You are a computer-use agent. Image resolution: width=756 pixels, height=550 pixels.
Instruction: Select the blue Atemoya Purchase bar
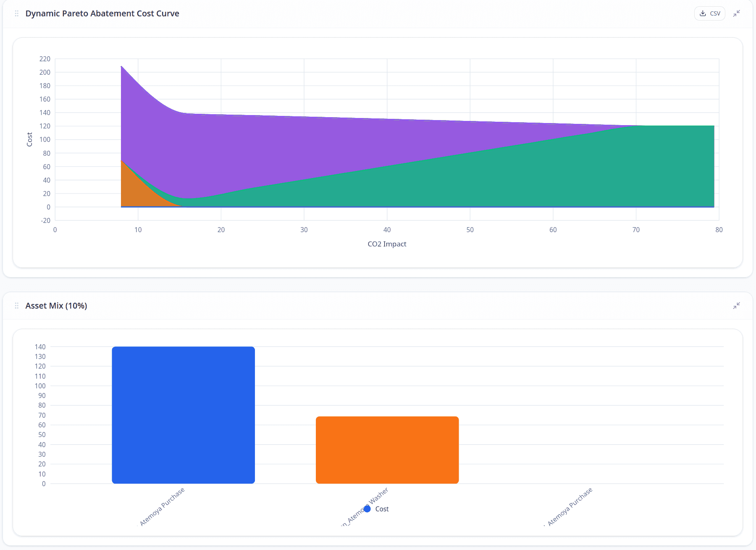click(x=183, y=415)
